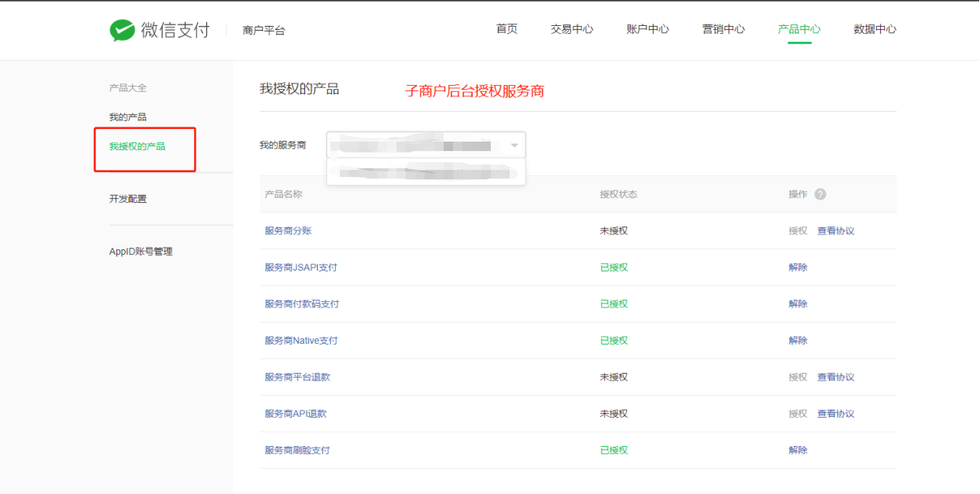Image resolution: width=980 pixels, height=494 pixels.
Task: Open 我的产品 in the sidebar
Action: [x=127, y=117]
